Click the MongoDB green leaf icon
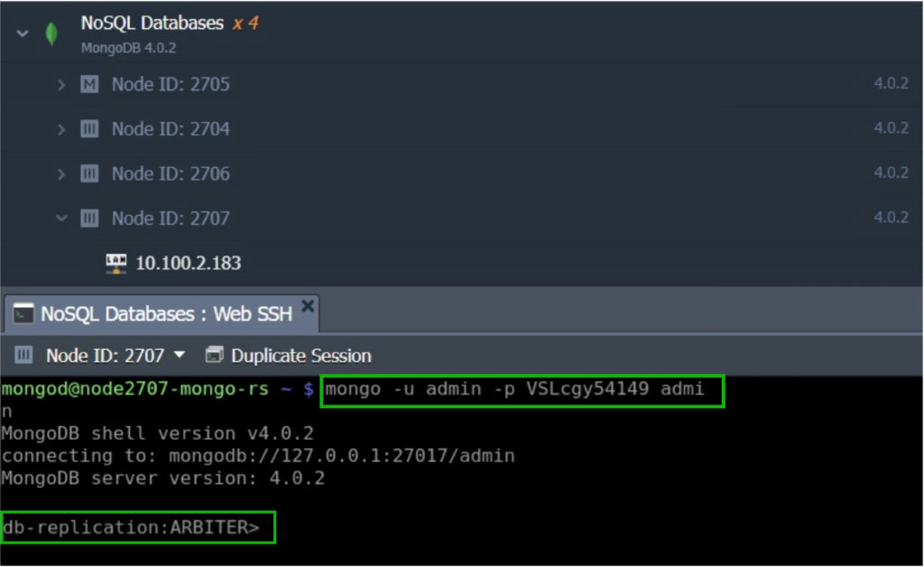 pyautogui.click(x=51, y=33)
